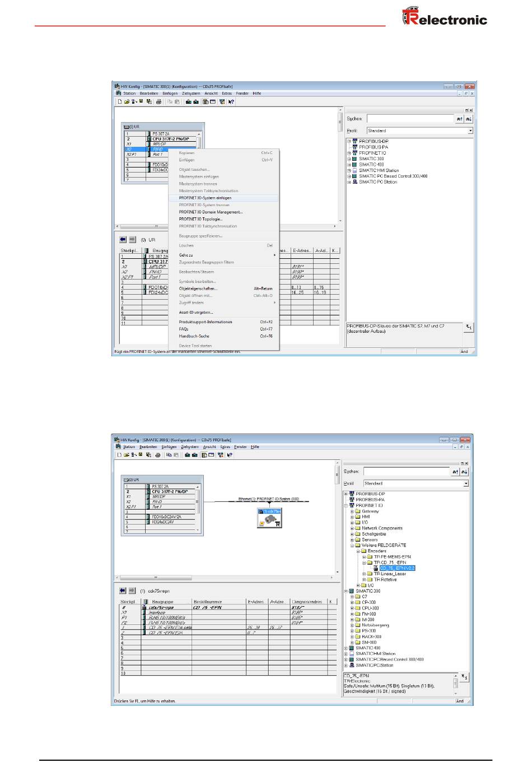The width and height of the screenshot is (532, 777).
Task: Select SIMATIC 400 in lower catalog
Action: (x=368, y=648)
